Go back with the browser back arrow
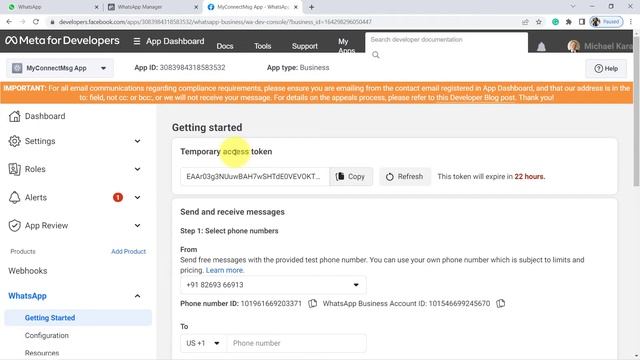Image resolution: width=640 pixels, height=360 pixels. coord(9,22)
